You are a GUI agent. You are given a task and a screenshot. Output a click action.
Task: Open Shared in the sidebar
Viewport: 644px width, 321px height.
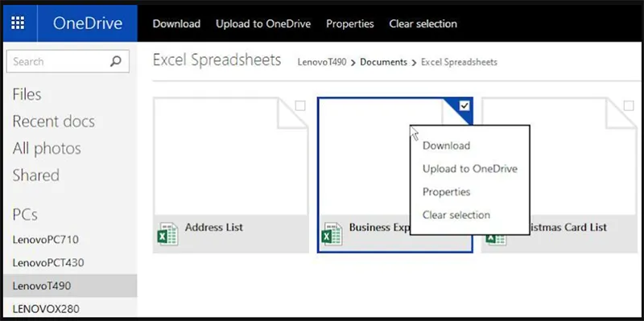click(x=35, y=175)
